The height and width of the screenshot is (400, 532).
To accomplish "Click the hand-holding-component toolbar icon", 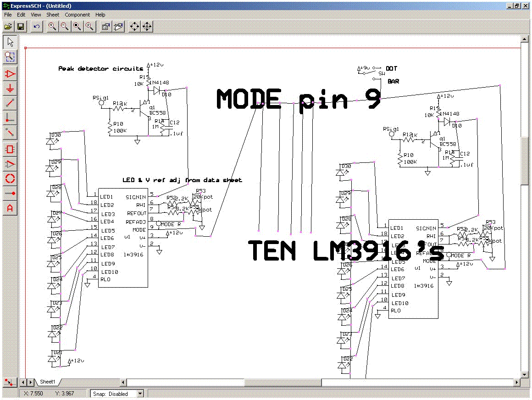I will [118, 27].
